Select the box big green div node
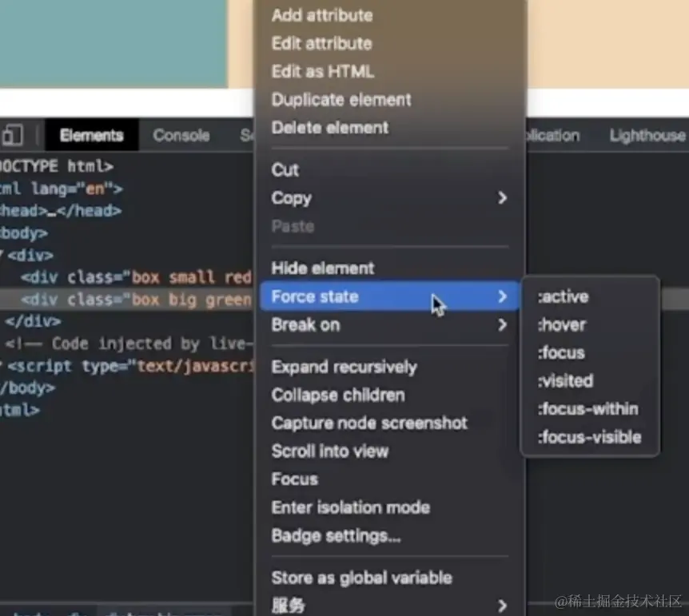 [136, 300]
